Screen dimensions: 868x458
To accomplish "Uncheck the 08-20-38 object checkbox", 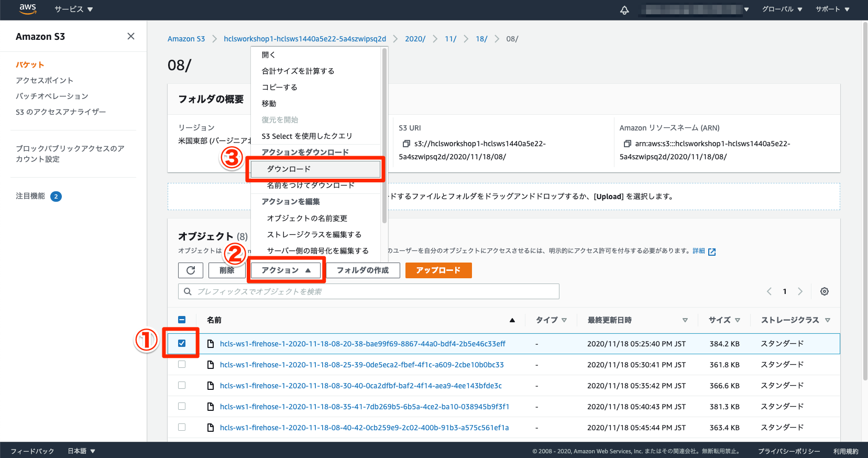I will [182, 343].
